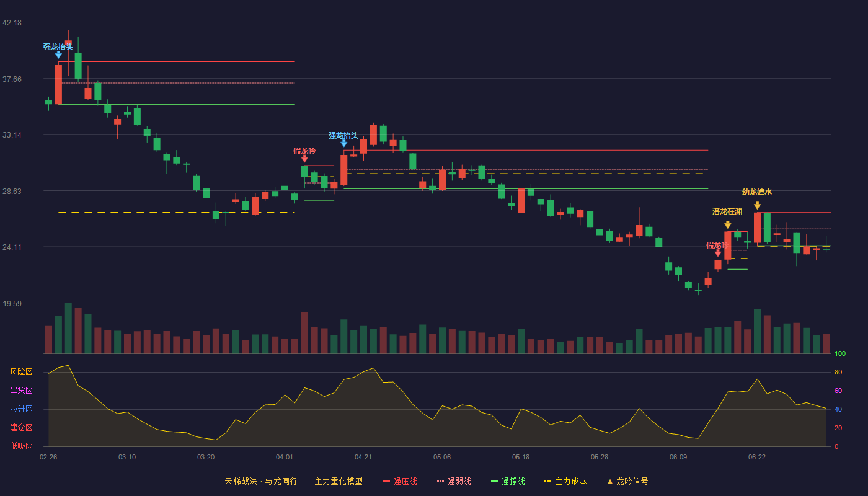Select the 拉升区 zone label
This screenshot has height=496, width=868.
tap(21, 409)
